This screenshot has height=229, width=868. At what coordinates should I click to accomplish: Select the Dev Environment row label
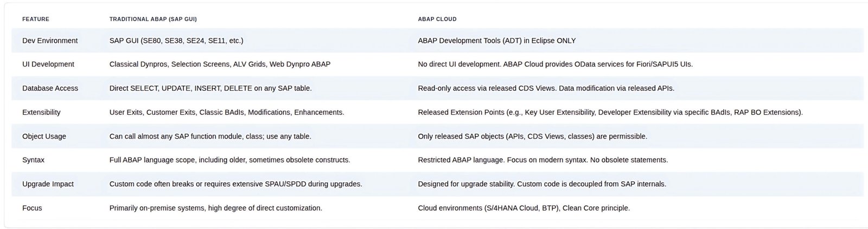point(50,41)
